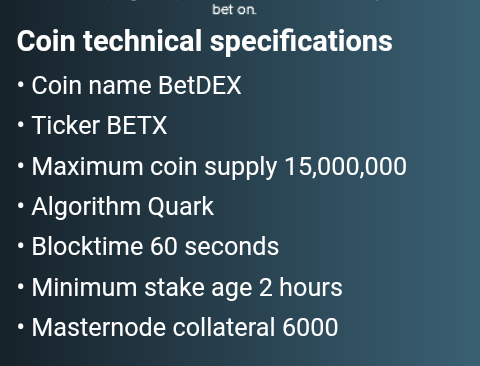
Task: Click the bullet before 'Masternode collateral'
Action: point(21,327)
